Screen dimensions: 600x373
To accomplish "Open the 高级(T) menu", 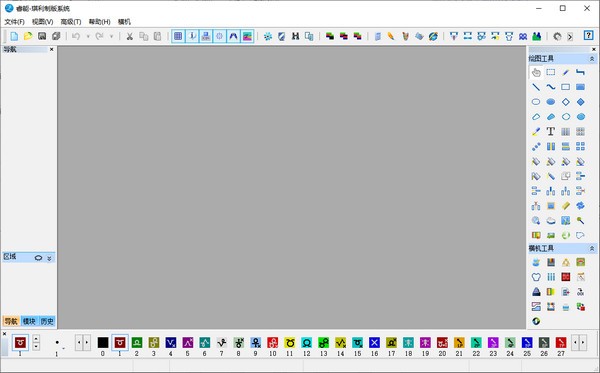I will click(71, 22).
